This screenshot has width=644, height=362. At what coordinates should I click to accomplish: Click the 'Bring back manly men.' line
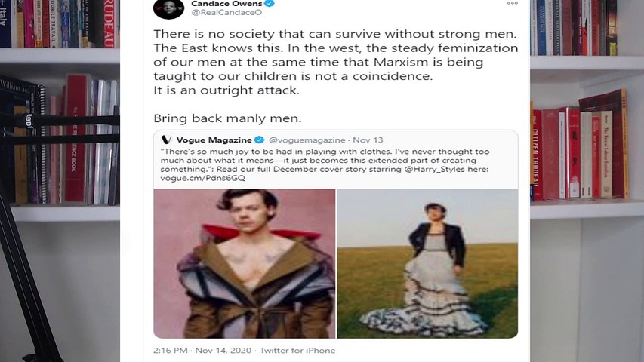click(x=227, y=118)
